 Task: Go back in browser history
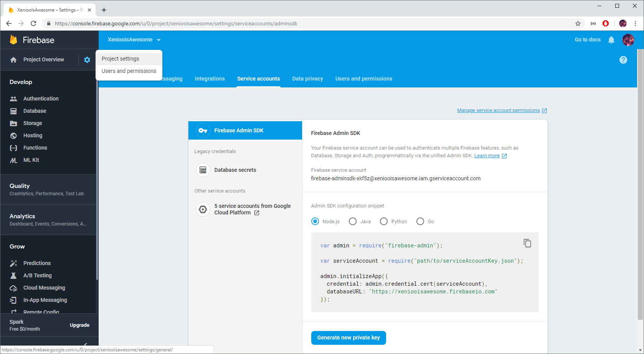[9, 23]
